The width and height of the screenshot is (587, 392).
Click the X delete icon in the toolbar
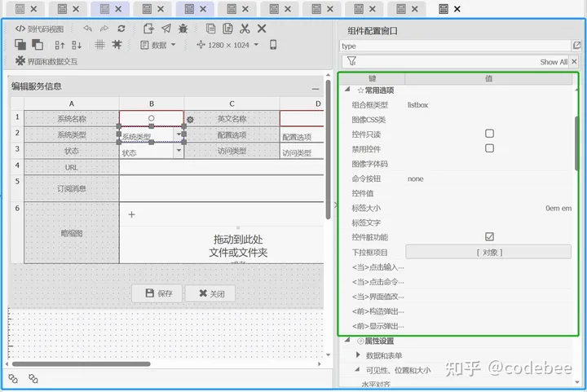[261, 29]
